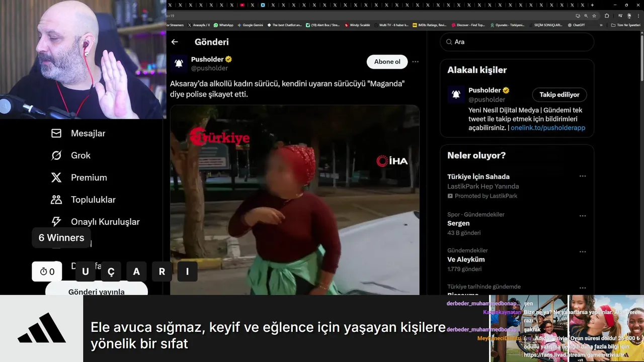Click Takip ediliyor for Pusholder
Screen dimensions: 644x362
(x=559, y=95)
